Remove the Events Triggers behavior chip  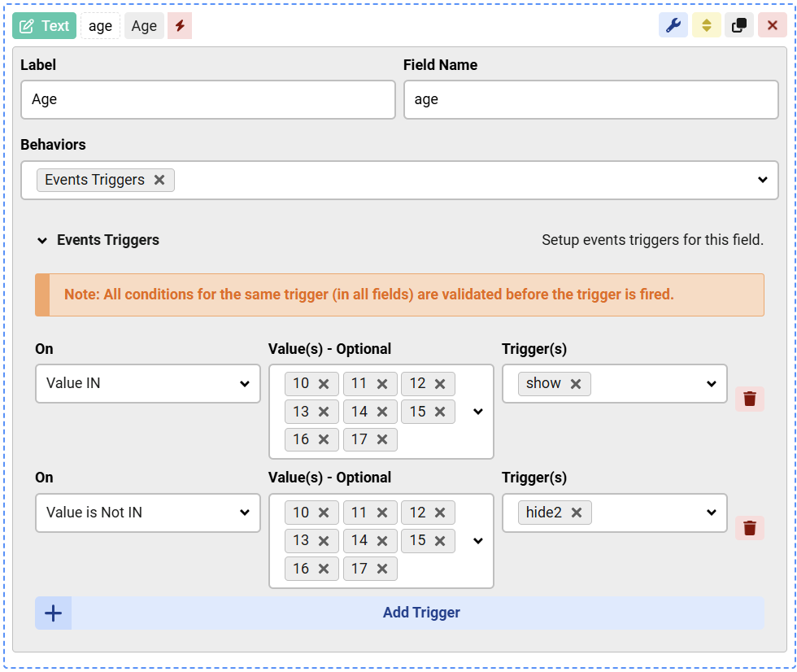(x=160, y=181)
